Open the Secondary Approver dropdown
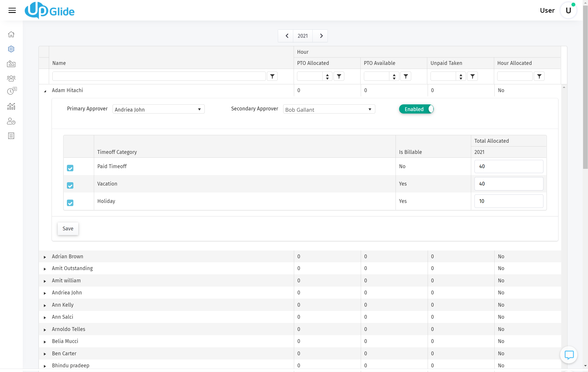This screenshot has height=372, width=588. [x=329, y=110]
